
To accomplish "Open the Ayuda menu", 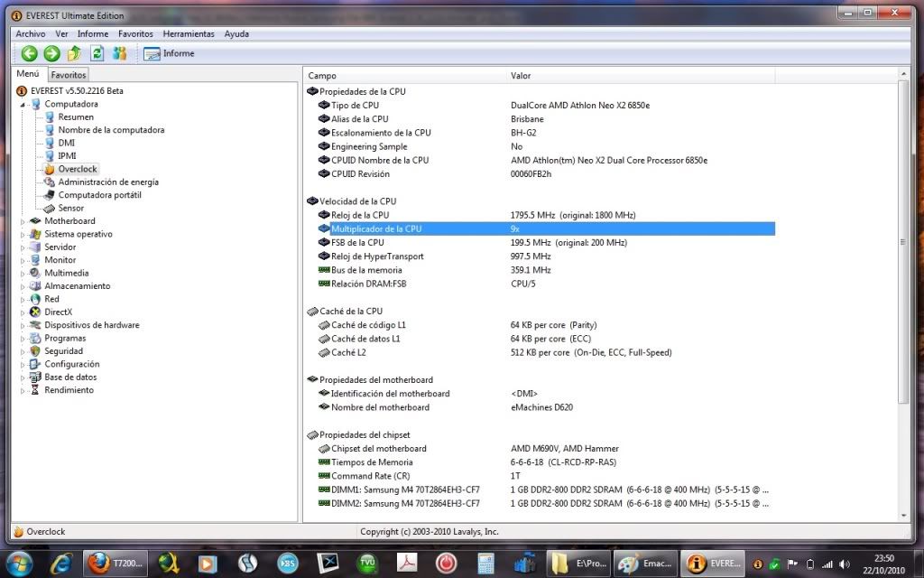I will pos(236,34).
